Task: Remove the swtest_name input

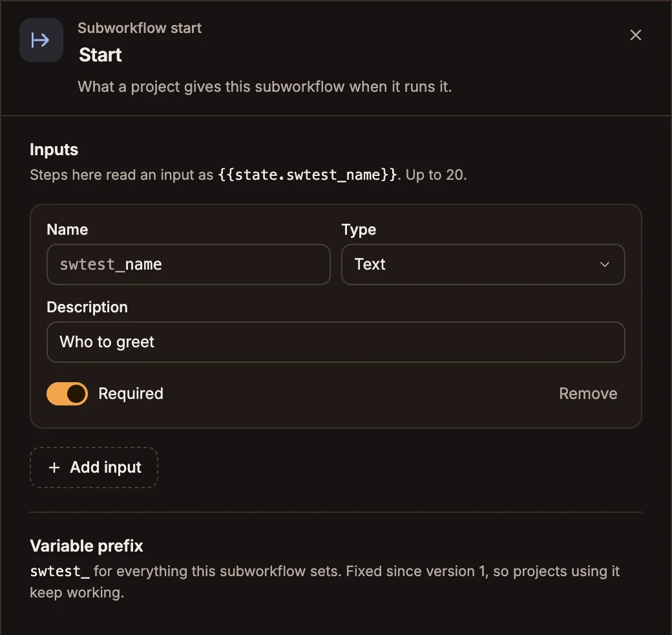Action: pyautogui.click(x=588, y=394)
